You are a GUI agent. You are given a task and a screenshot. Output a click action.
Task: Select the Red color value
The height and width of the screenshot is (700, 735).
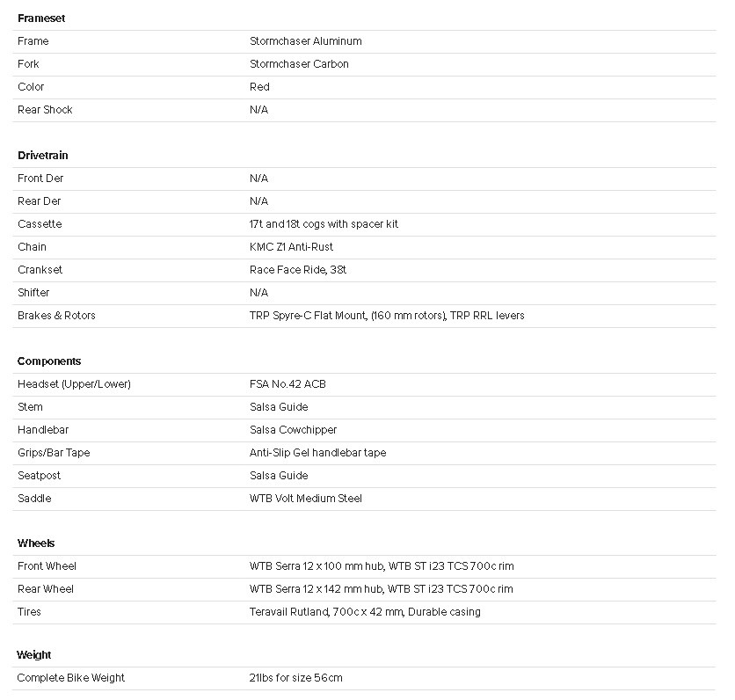pyautogui.click(x=259, y=87)
